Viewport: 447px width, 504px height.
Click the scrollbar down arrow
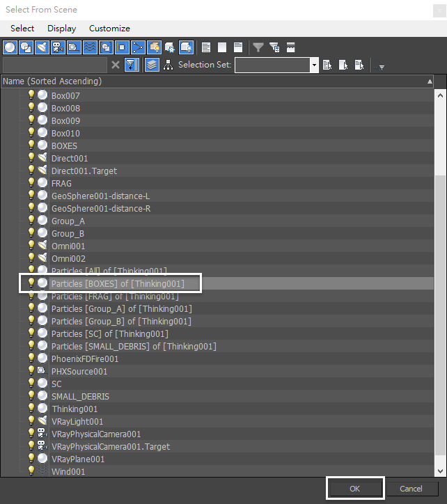(440, 471)
